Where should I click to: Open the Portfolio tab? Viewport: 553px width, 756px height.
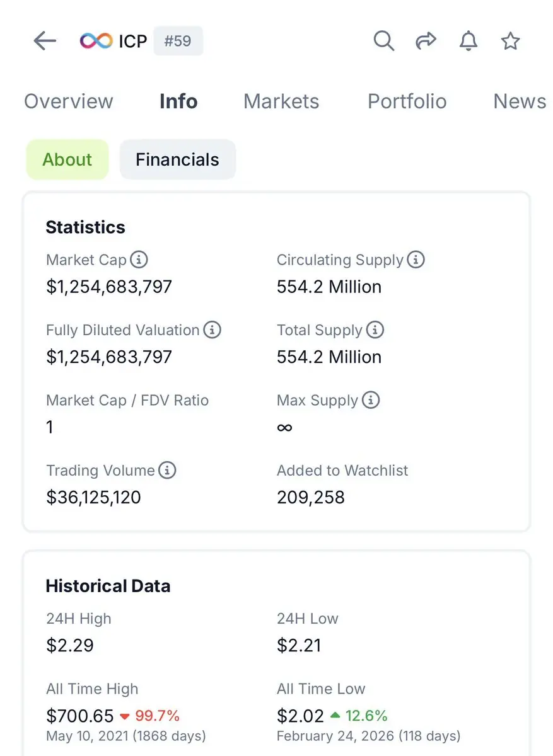click(407, 101)
